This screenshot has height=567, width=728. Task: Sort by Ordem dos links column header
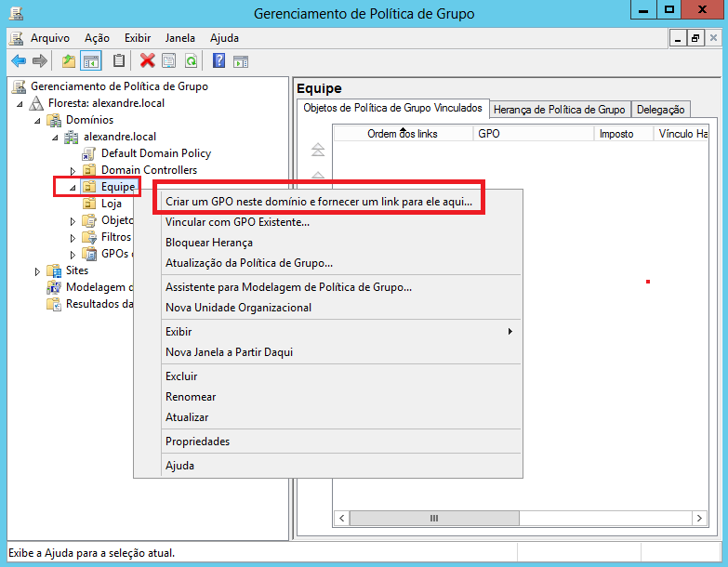(x=403, y=134)
